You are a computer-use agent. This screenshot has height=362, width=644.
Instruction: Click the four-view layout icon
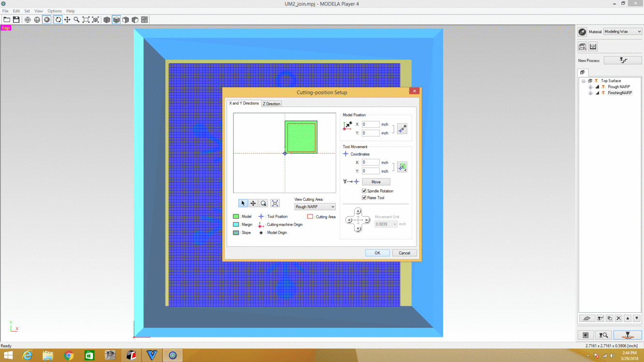coord(144,20)
